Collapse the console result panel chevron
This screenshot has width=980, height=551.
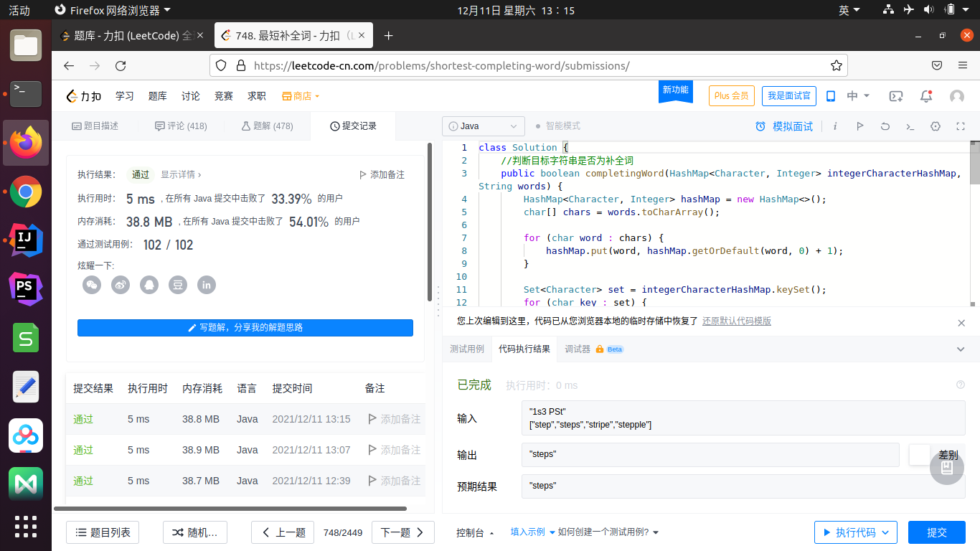[961, 349]
